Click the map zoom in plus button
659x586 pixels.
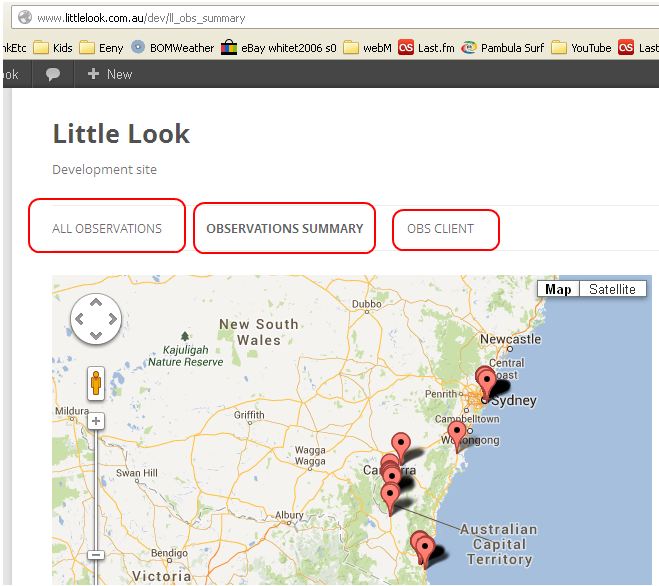click(96, 421)
